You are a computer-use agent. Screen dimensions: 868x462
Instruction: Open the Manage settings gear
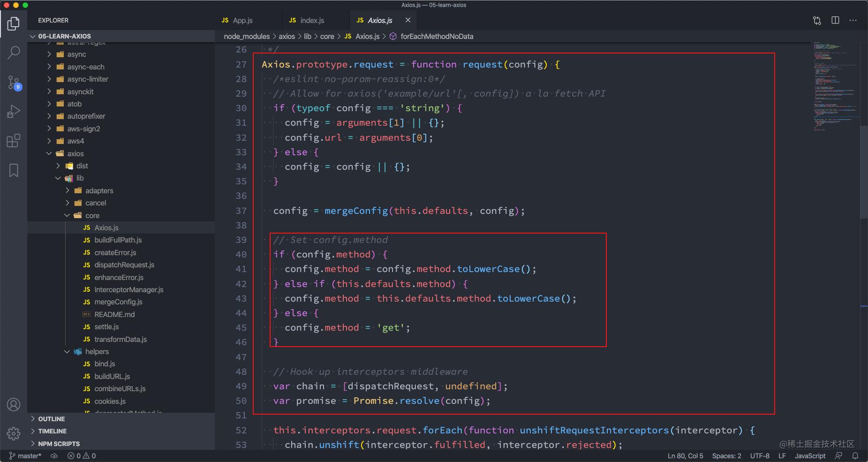[14, 433]
